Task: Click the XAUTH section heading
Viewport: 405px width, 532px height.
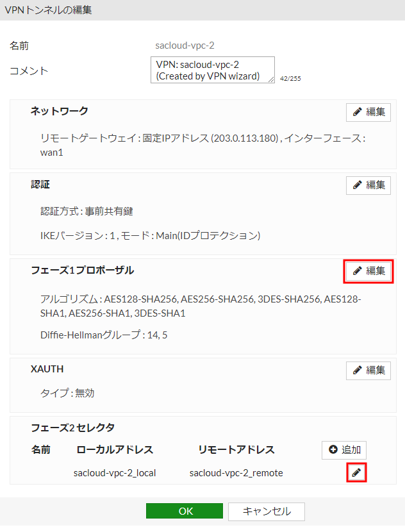Action: [x=47, y=369]
